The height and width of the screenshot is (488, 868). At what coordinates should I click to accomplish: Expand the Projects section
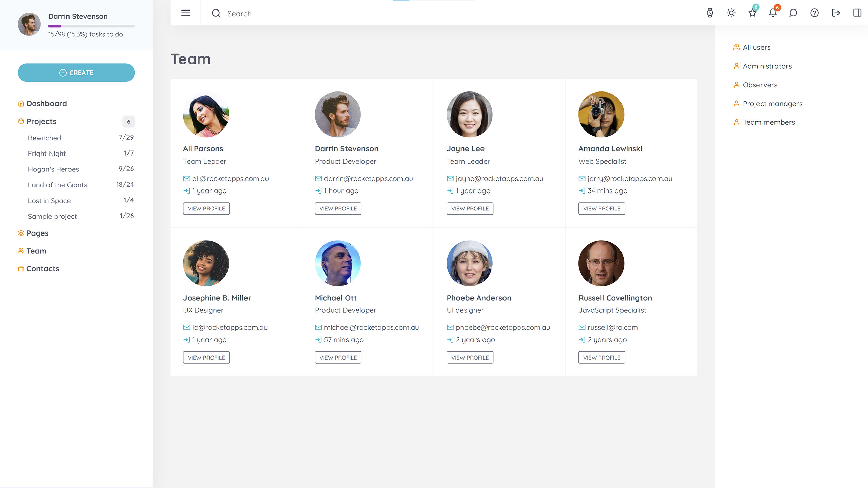tap(41, 121)
